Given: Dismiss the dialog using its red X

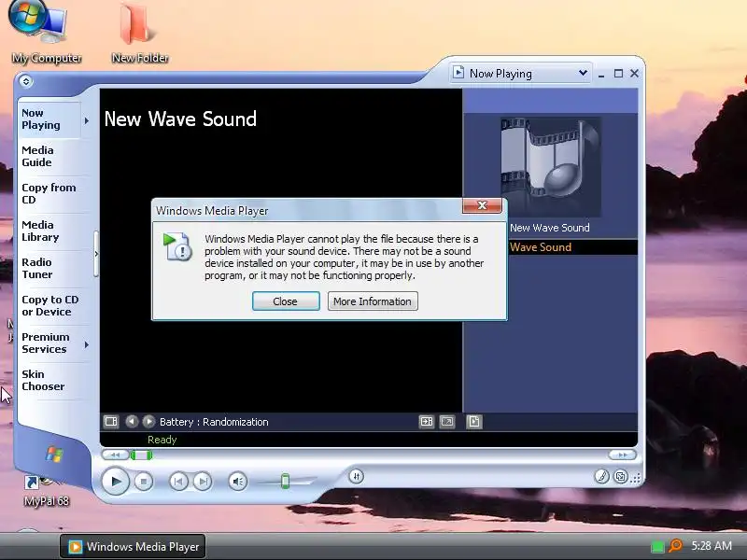Looking at the screenshot, I should coord(482,205).
